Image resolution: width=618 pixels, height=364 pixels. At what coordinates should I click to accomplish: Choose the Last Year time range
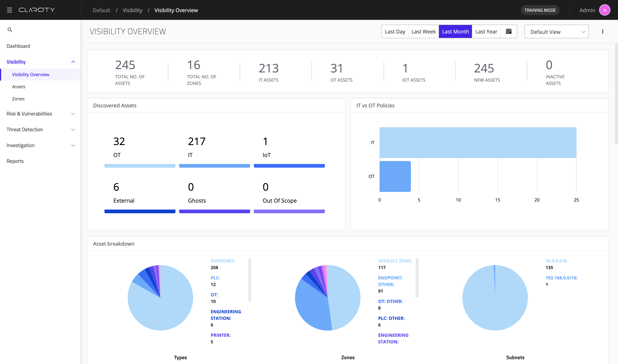click(x=486, y=32)
